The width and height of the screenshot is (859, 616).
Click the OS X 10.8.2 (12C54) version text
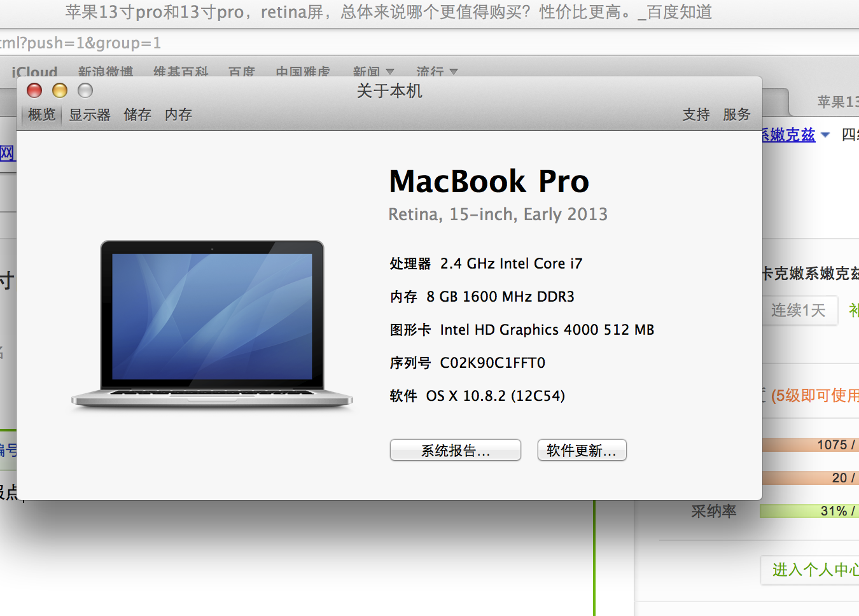coord(496,396)
